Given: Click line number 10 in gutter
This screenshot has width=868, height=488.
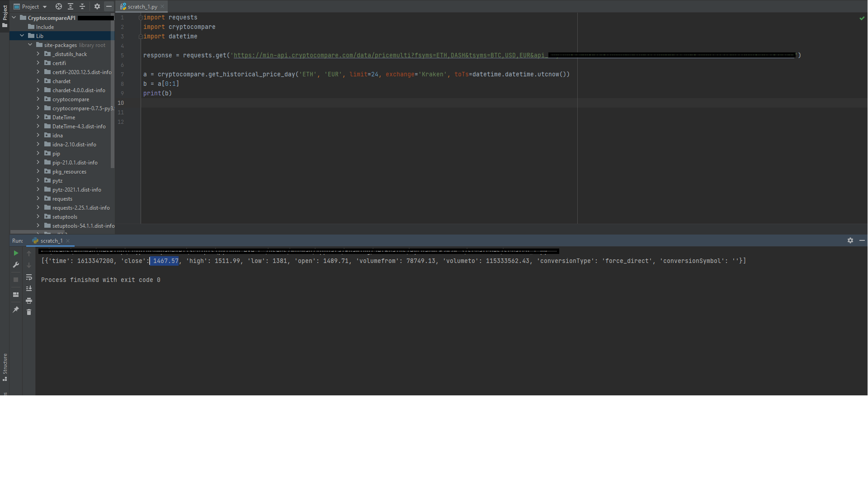Looking at the screenshot, I should pyautogui.click(x=121, y=103).
